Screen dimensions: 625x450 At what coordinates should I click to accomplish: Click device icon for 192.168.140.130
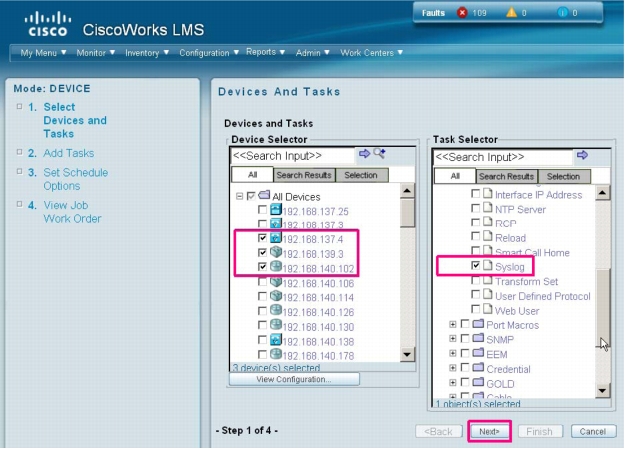click(276, 325)
